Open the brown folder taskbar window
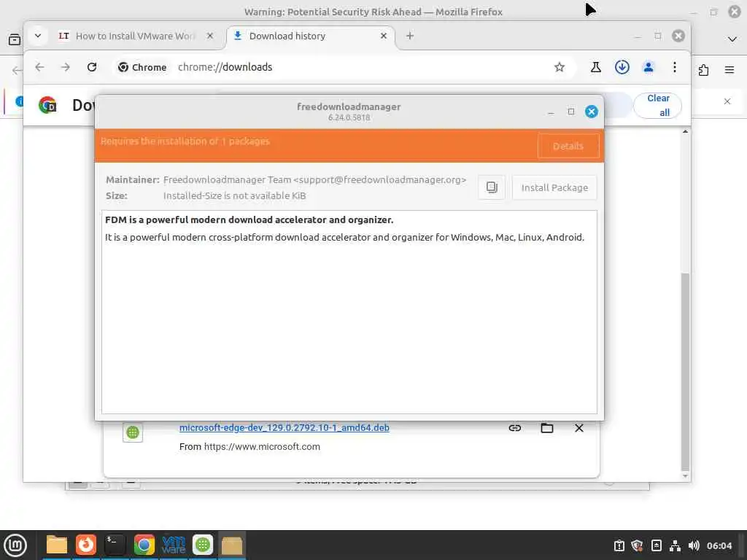Image resolution: width=747 pixels, height=560 pixels. point(232,545)
